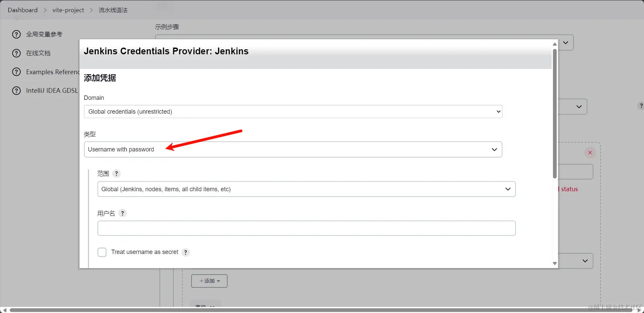The image size is (644, 313).
Task: Click the breadcrumb chevron after vite-project
Action: 91,10
